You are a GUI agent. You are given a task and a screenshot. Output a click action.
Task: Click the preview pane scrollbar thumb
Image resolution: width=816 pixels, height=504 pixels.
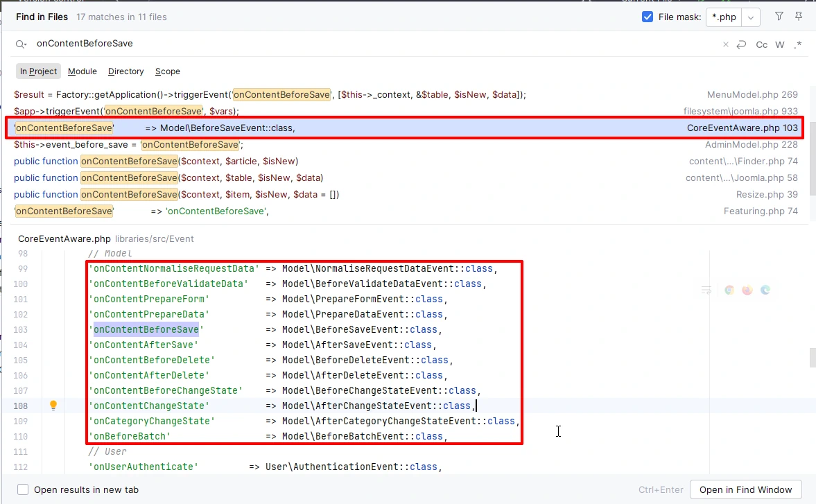pos(813,358)
